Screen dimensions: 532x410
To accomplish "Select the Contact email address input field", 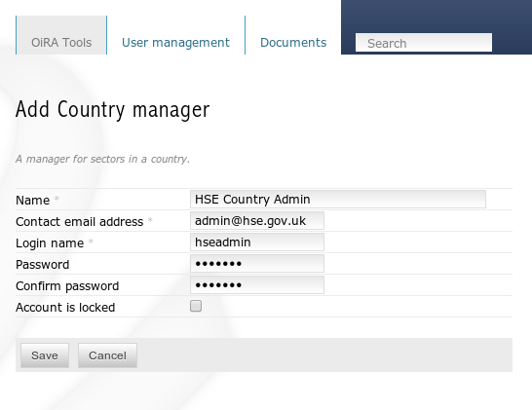I will (257, 221).
